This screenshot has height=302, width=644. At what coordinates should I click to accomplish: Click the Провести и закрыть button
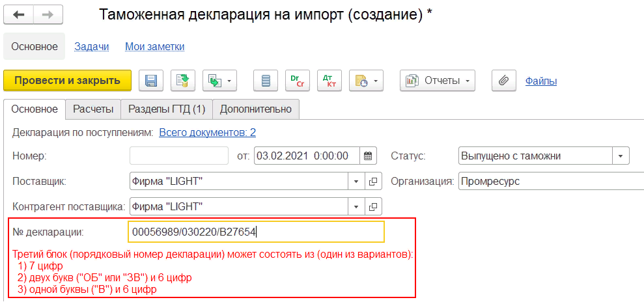(68, 81)
